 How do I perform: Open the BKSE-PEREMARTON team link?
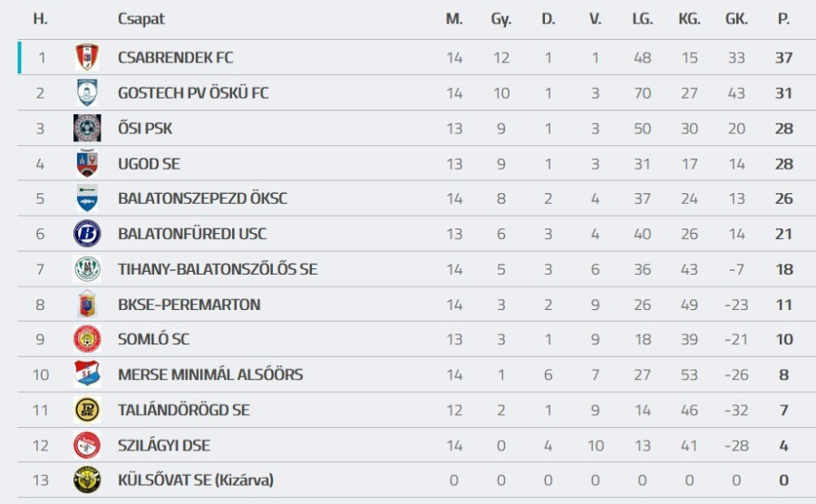(189, 305)
